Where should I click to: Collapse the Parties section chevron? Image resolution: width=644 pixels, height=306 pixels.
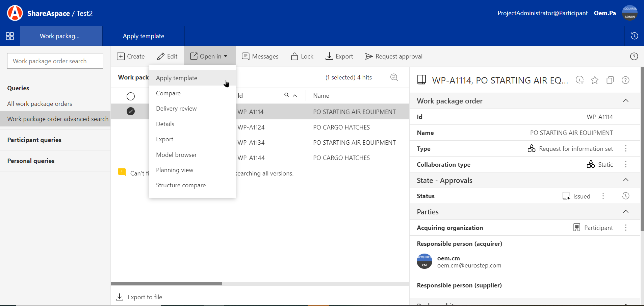coord(625,212)
